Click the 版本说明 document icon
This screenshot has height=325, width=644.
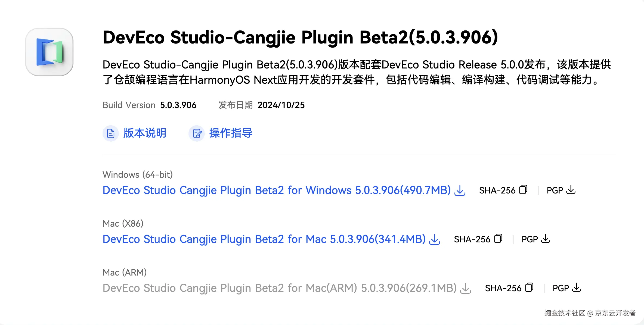(111, 133)
